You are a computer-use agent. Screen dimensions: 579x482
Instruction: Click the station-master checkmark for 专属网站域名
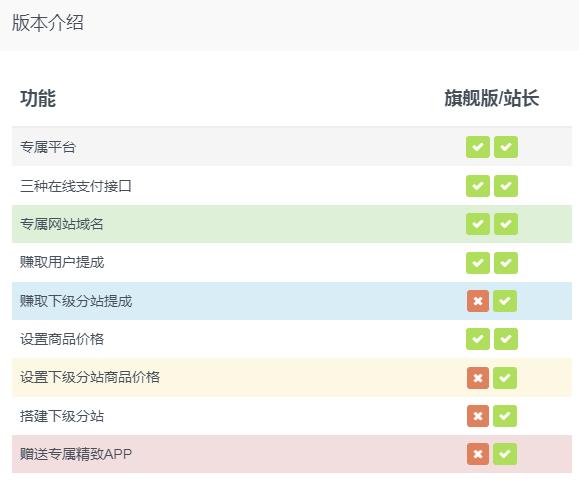[506, 224]
